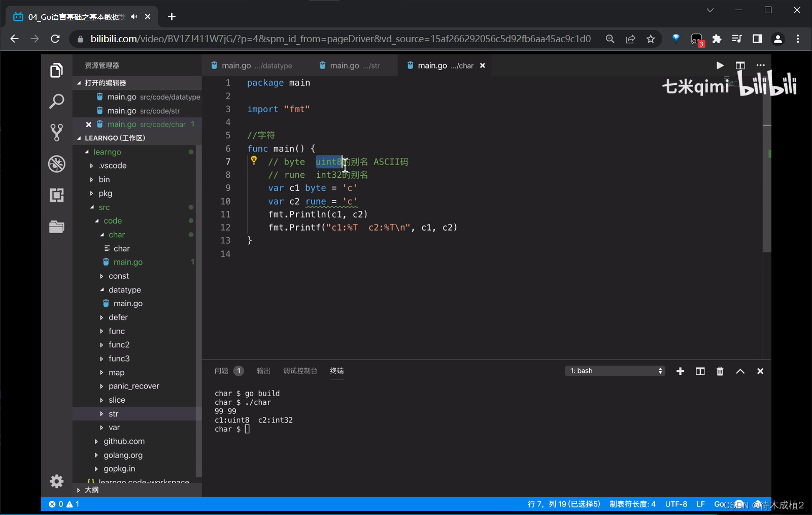Open the Extensions view in activity bar
Screen dimensions: 812x515
click(x=56, y=195)
